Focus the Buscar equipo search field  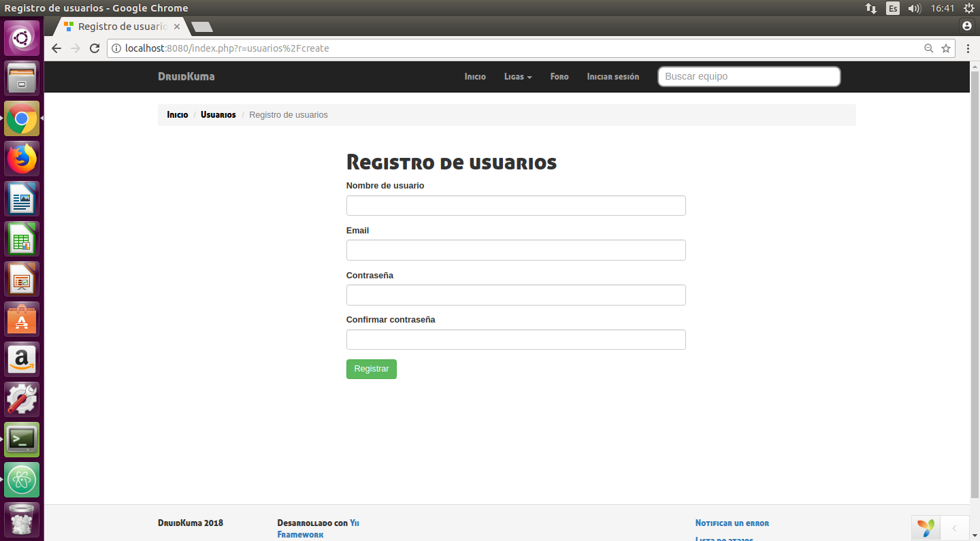(x=749, y=76)
